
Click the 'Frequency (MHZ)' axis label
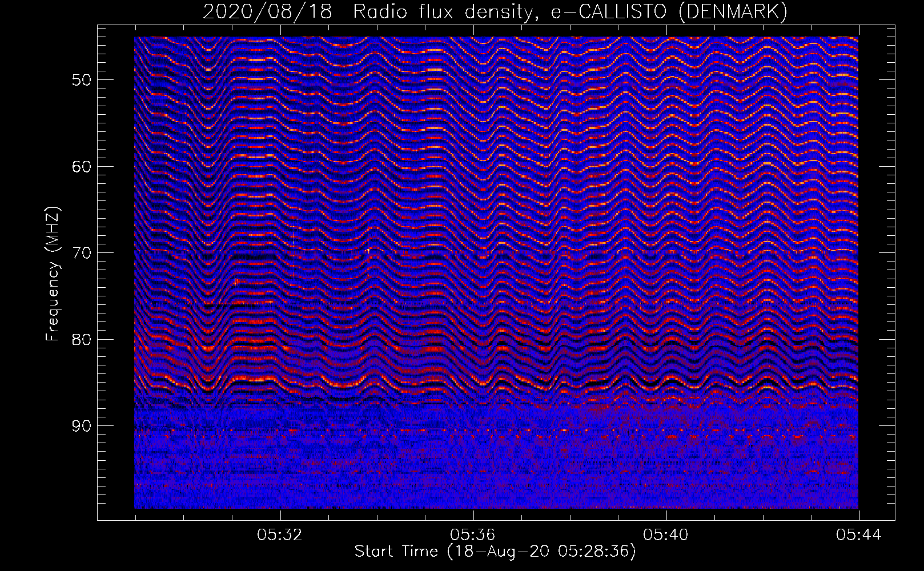pos(53,274)
